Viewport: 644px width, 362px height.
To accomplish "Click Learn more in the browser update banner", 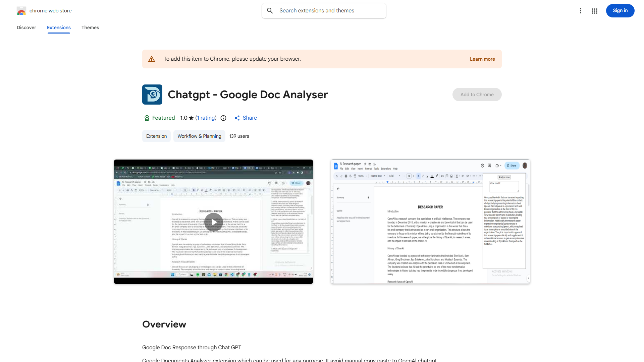I will [482, 59].
